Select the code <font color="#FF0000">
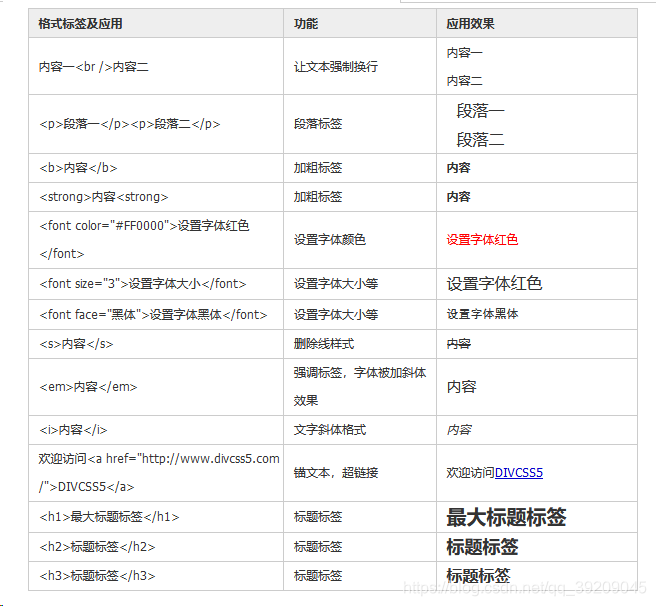 click(x=108, y=226)
